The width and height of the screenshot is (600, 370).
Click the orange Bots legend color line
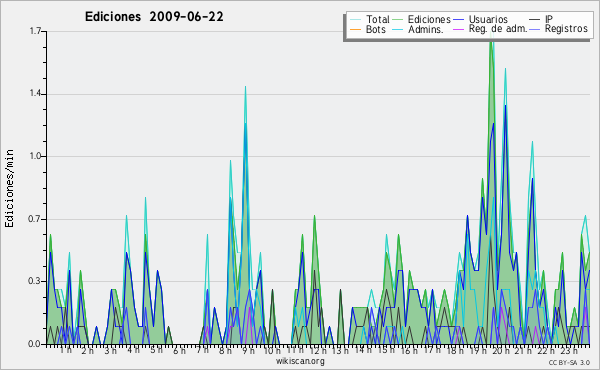tap(355, 29)
